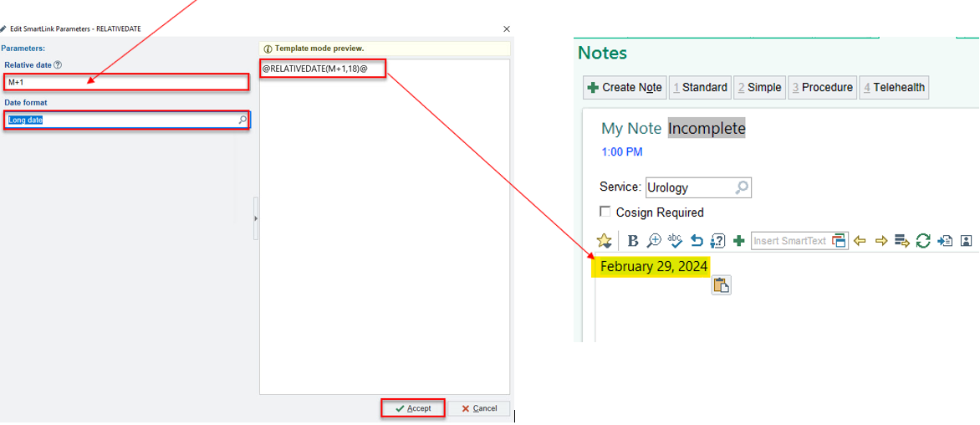Run spell check with the abc icon
The height and width of the screenshot is (425, 980).
coord(675,241)
